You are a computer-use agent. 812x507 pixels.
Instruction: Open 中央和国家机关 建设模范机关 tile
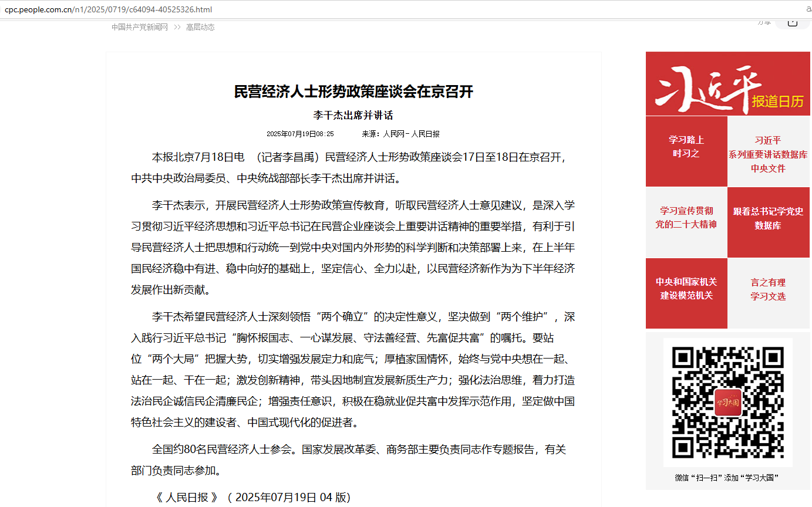686,293
